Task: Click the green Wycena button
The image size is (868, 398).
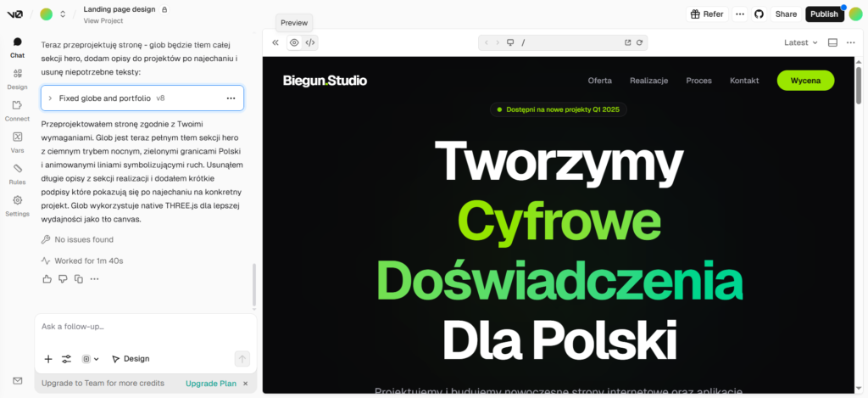Action: pyautogui.click(x=805, y=81)
